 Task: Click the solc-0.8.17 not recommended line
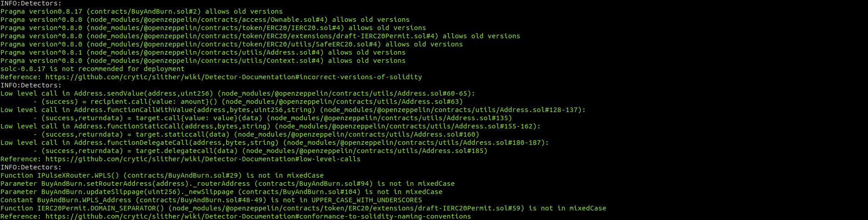click(x=92, y=69)
